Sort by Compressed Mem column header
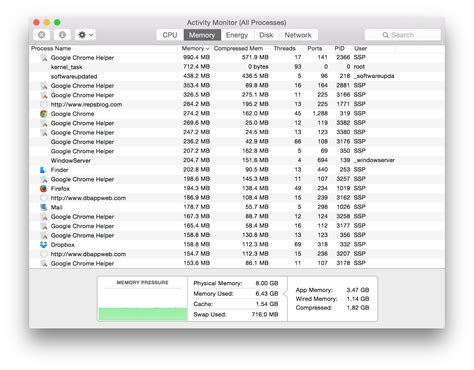474x370 pixels. click(238, 48)
